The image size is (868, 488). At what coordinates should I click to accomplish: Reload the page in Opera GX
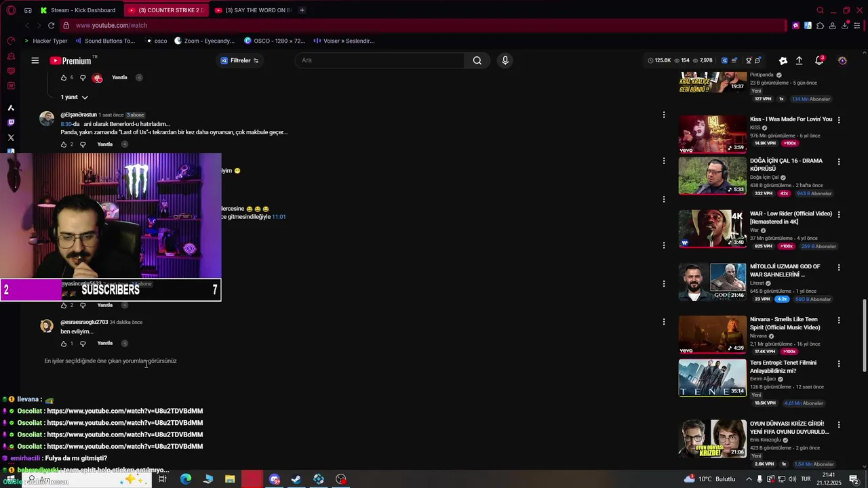point(51,25)
